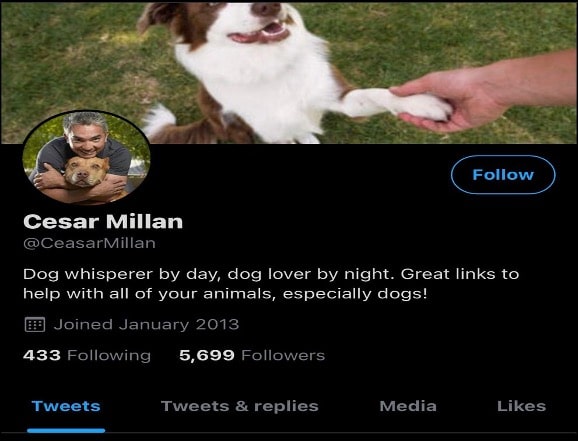Click the word Followers
The height and width of the screenshot is (442, 578).
(283, 355)
